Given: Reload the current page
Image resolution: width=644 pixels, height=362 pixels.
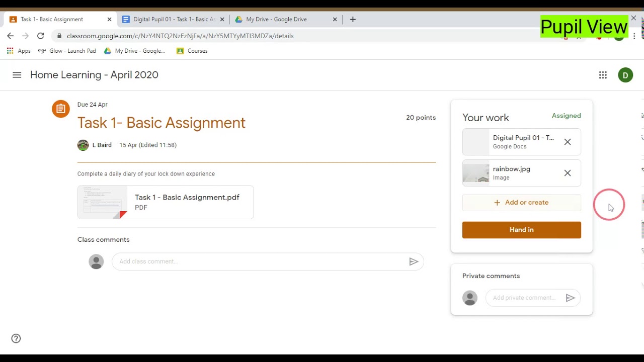Looking at the screenshot, I should point(41,36).
